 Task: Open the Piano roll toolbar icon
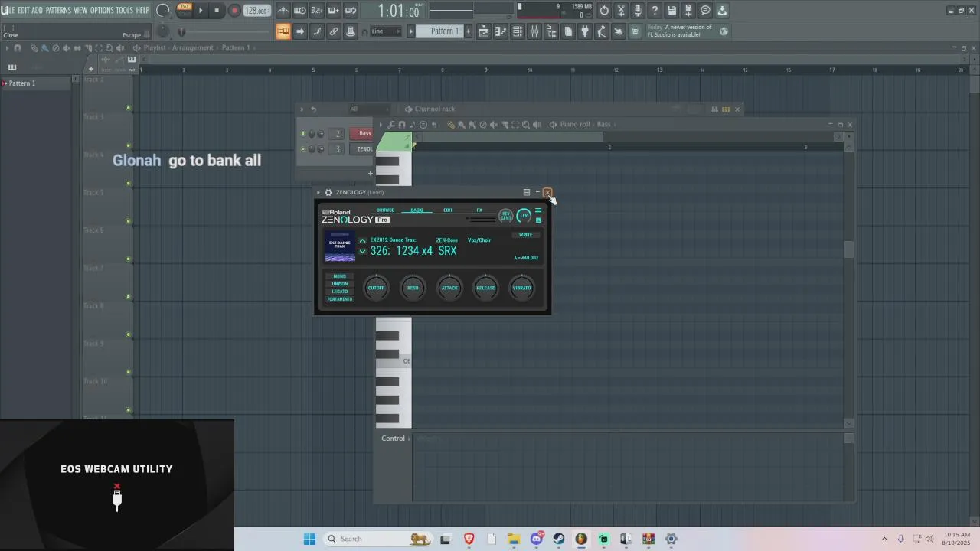click(x=501, y=31)
